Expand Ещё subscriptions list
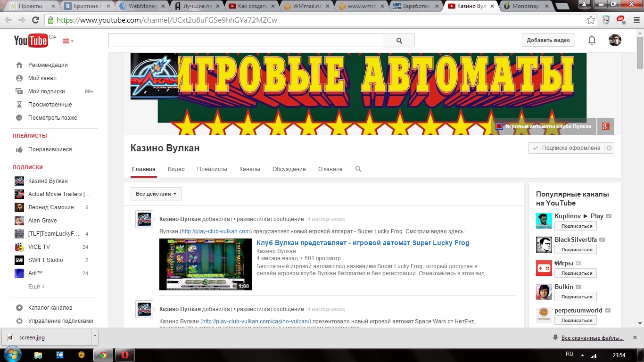 tap(36, 287)
